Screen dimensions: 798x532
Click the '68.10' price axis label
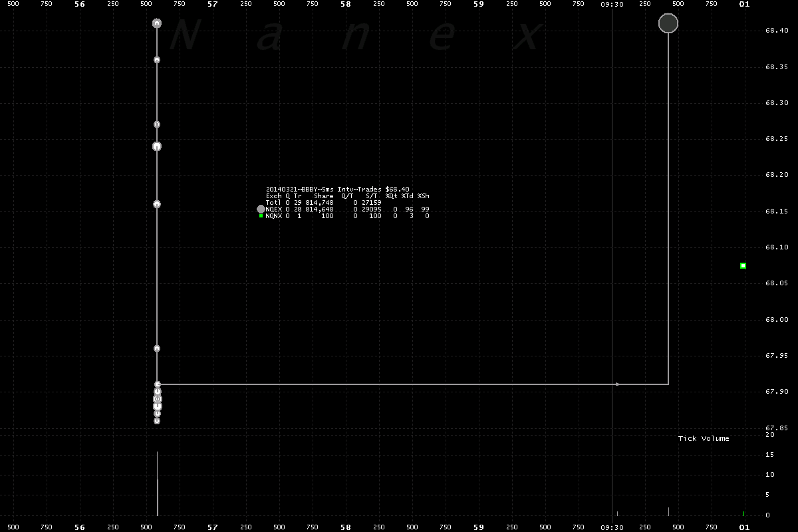[x=777, y=247]
